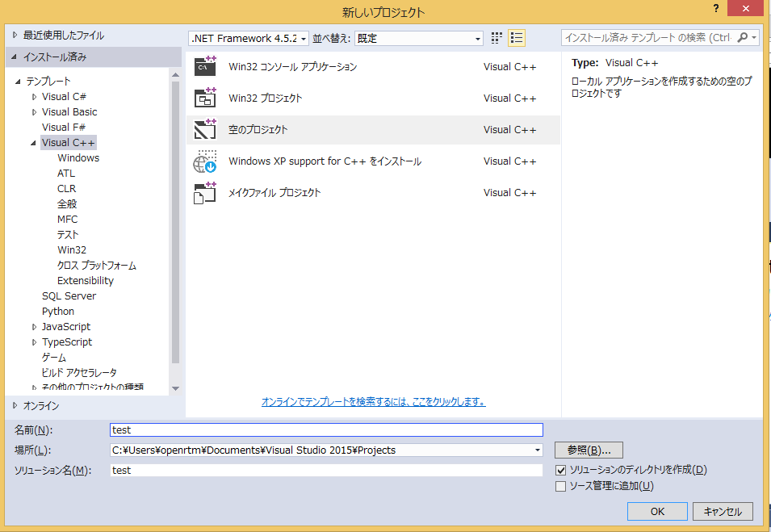Switch to medium icons list view
Image resolution: width=771 pixels, height=532 pixels.
point(517,38)
